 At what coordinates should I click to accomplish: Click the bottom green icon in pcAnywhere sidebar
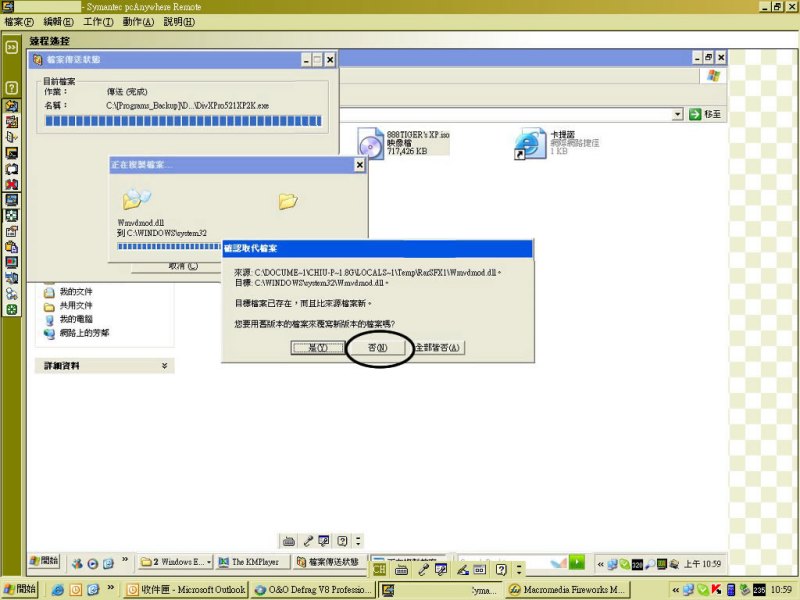point(11,310)
